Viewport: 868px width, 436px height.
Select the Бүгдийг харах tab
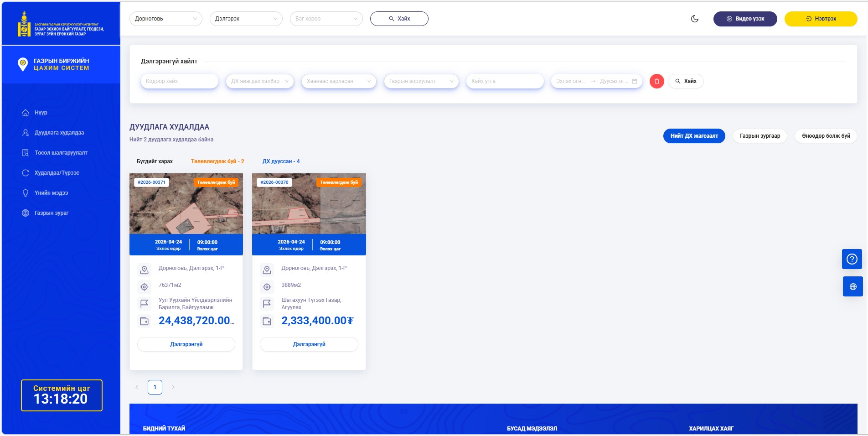click(155, 161)
